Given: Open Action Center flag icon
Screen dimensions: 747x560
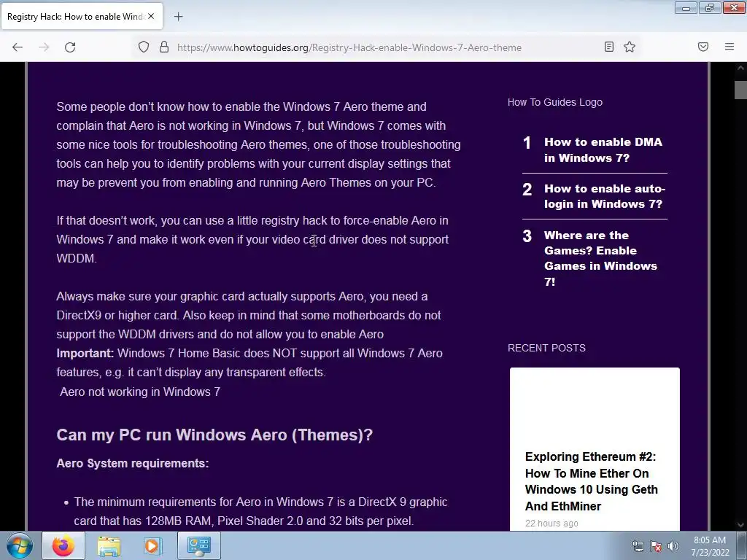Looking at the screenshot, I should [656, 546].
